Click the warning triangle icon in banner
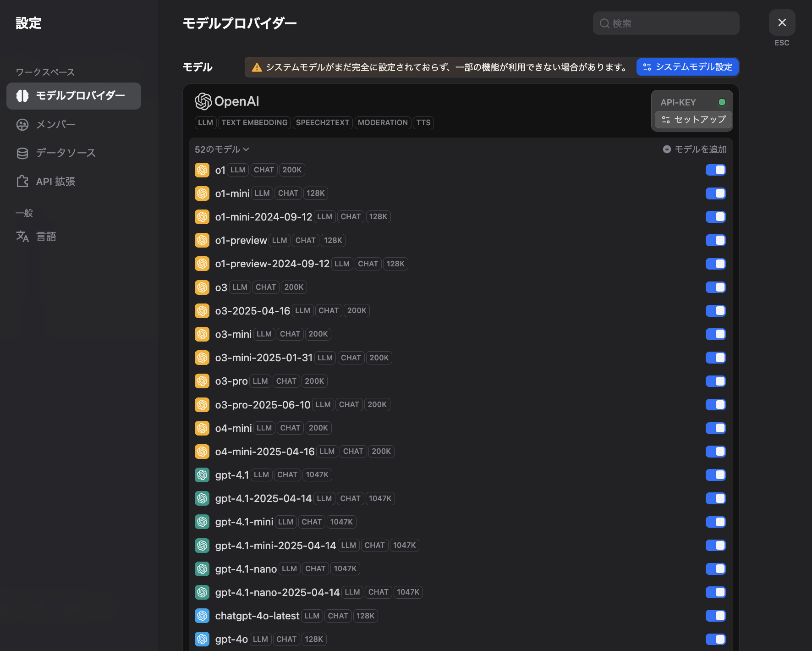The image size is (812, 651). tap(257, 67)
